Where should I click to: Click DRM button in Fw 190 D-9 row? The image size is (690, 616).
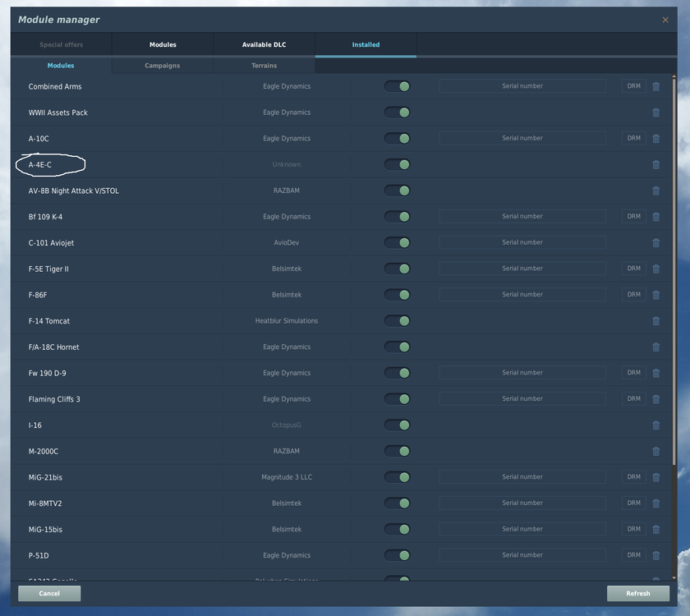pos(633,373)
